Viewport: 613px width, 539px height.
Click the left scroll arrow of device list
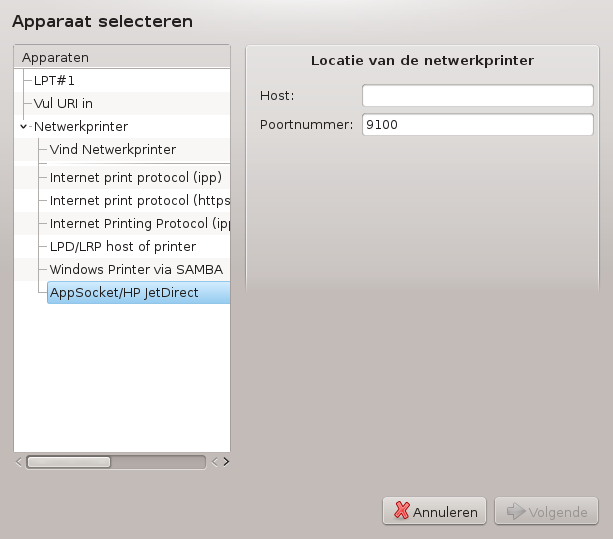pos(19,462)
